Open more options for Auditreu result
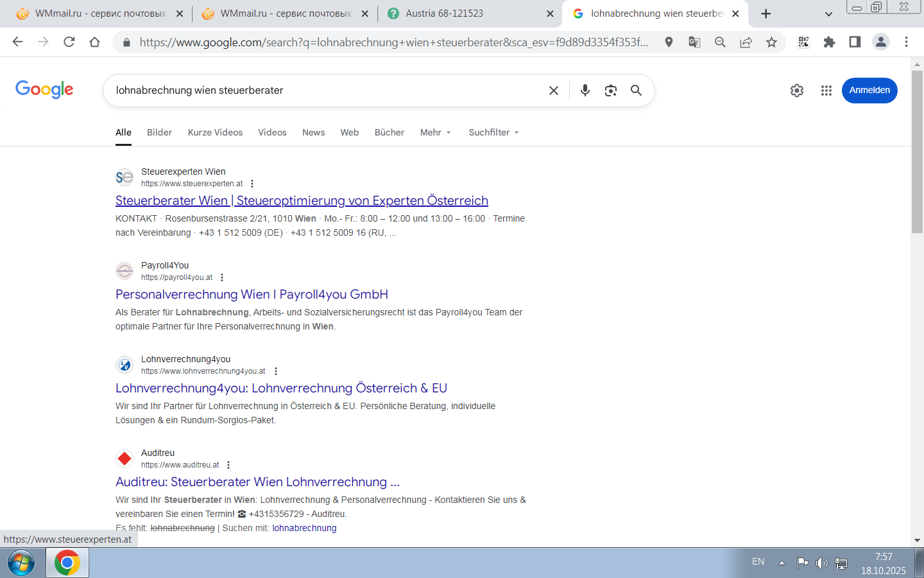The width and height of the screenshot is (924, 578). pos(228,465)
